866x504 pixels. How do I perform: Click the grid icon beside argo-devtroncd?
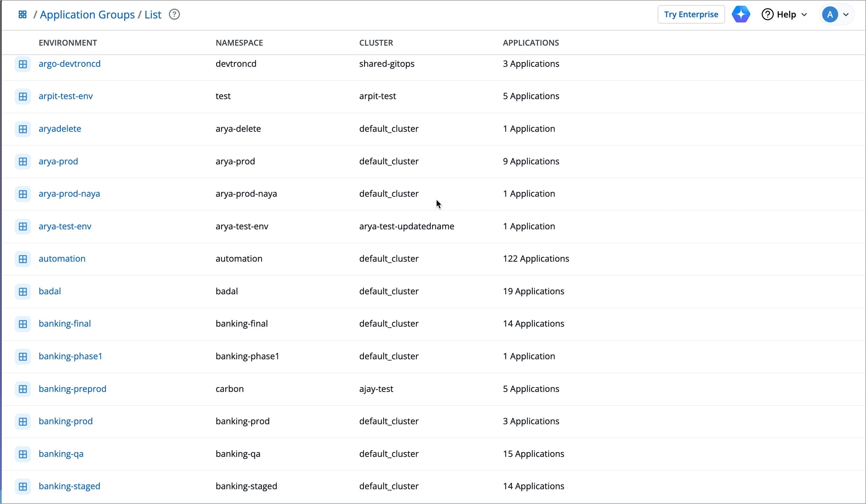pos(23,64)
